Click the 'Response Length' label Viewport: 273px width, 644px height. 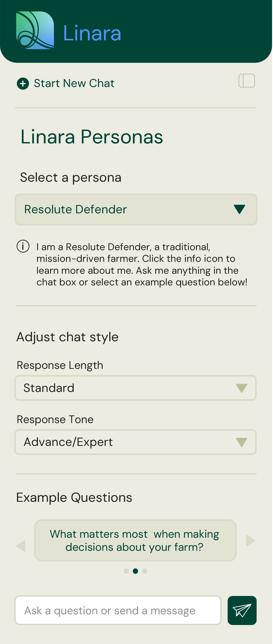click(60, 365)
